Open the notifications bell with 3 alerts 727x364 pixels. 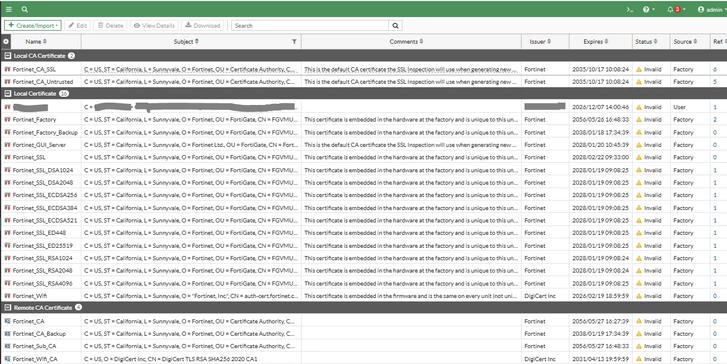676,9
